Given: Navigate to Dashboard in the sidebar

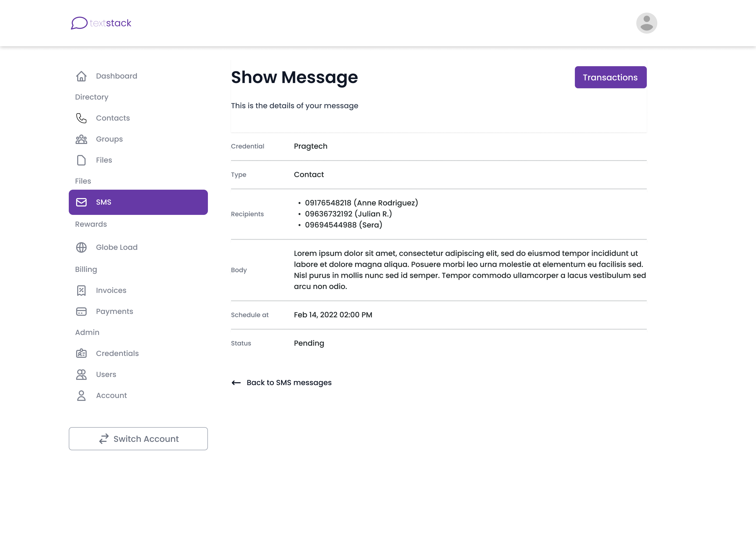Looking at the screenshot, I should coord(116,76).
